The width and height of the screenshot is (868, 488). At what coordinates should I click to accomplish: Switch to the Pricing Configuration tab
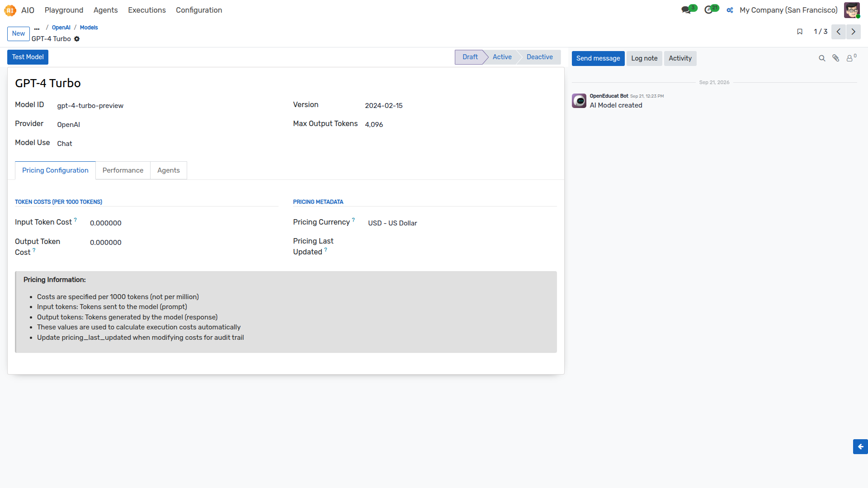click(55, 170)
